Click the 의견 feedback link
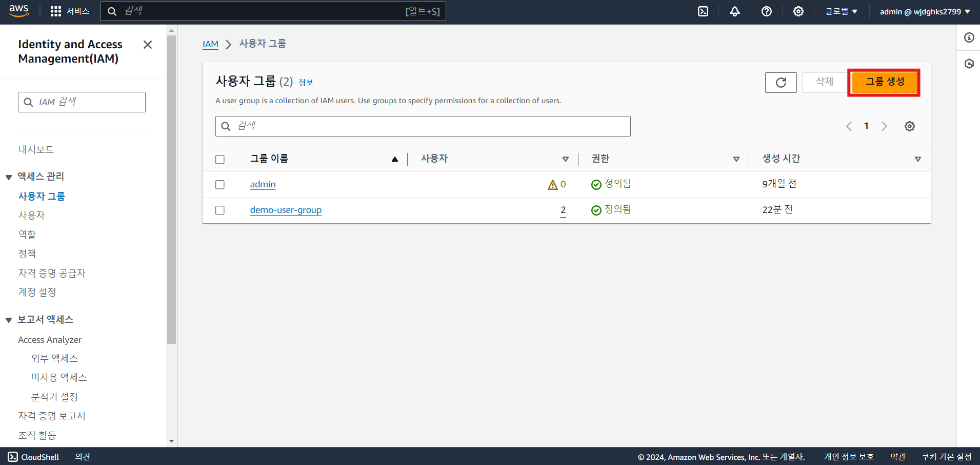The image size is (980, 465). pyautogui.click(x=82, y=457)
